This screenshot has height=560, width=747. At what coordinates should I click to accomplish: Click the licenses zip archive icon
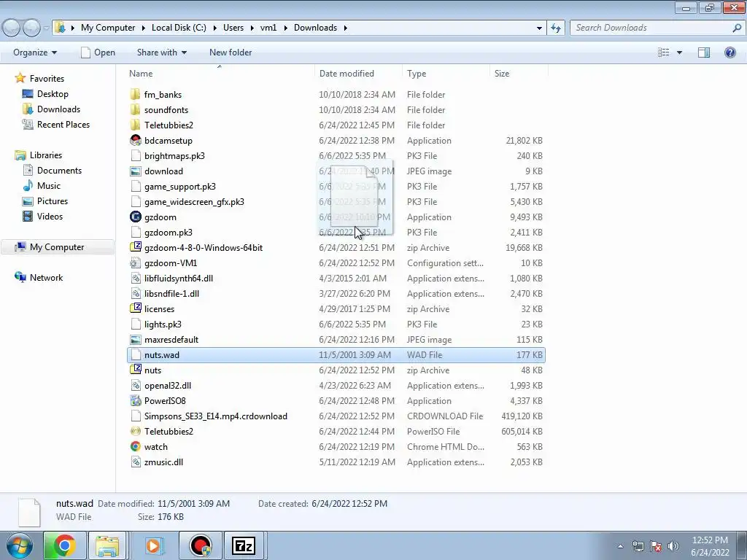click(135, 308)
